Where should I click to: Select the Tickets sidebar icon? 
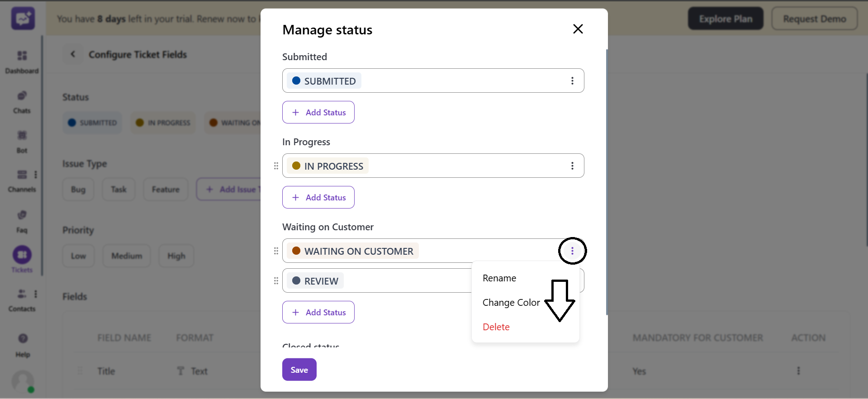22,255
